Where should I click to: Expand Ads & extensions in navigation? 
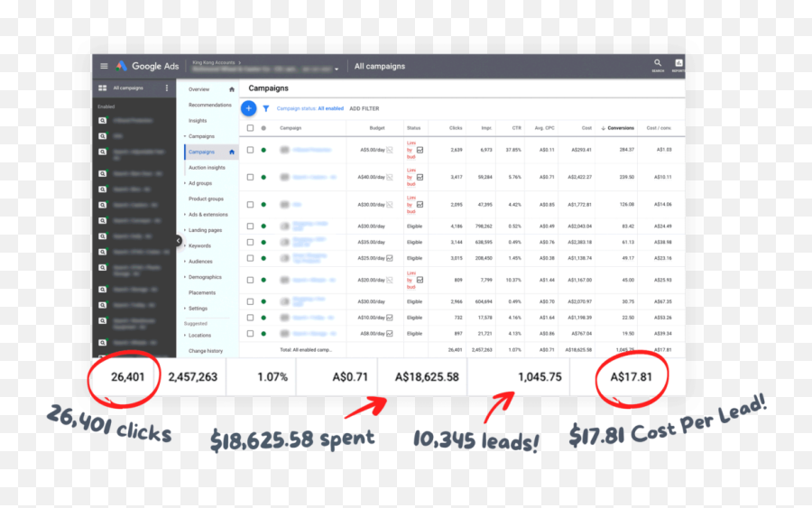[185, 215]
